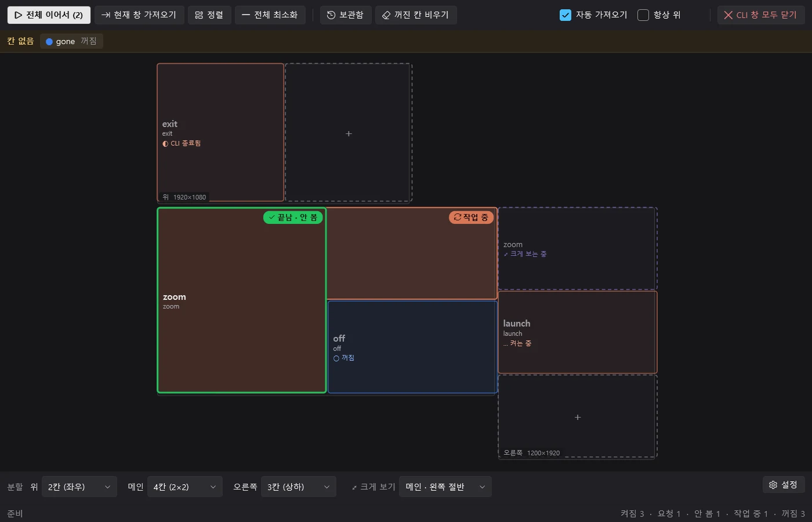Open the 보관함 archive
812x522 pixels.
coord(346,15)
